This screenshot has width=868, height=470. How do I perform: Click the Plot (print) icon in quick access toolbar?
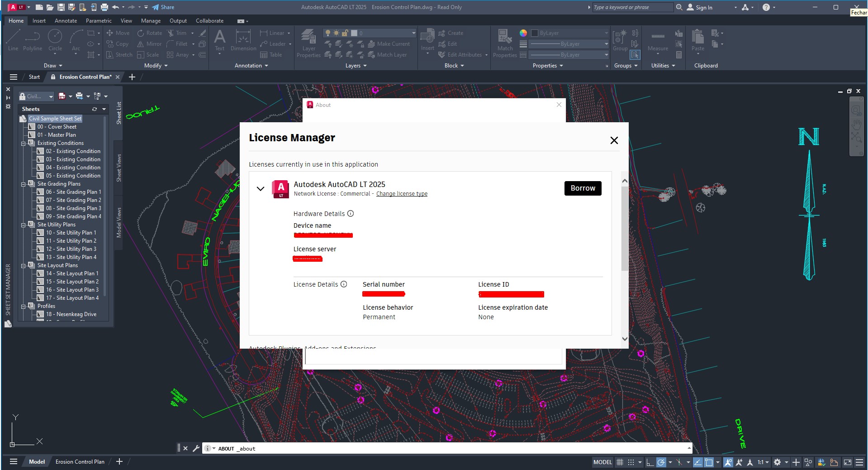[104, 7]
